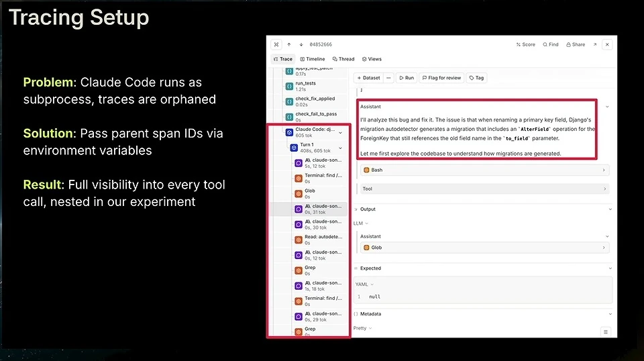Viewport: 644px width, 361px height.
Task: Close the trace panel with X
Action: [x=607, y=44]
